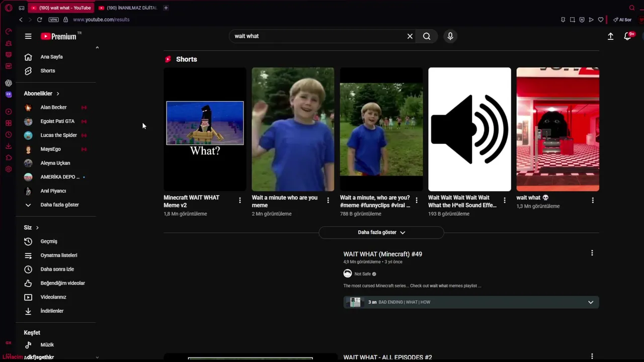The height and width of the screenshot is (362, 644).
Task: Play Minecraft WAIT WHAT Meme v2 short
Action: point(205,129)
